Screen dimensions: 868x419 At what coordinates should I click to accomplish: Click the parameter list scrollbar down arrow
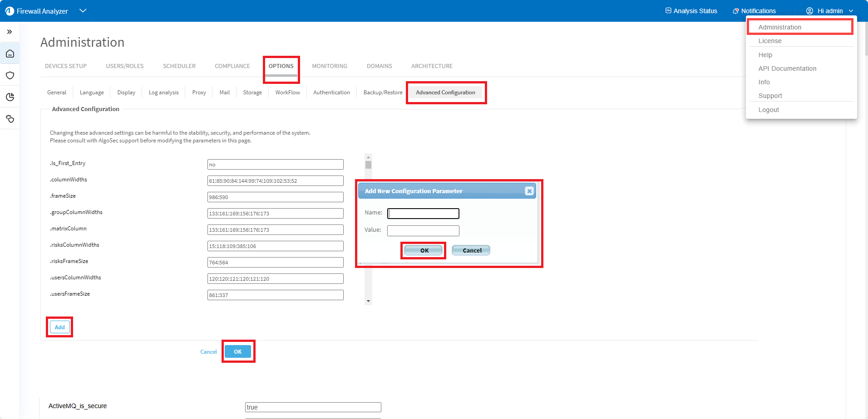[368, 301]
